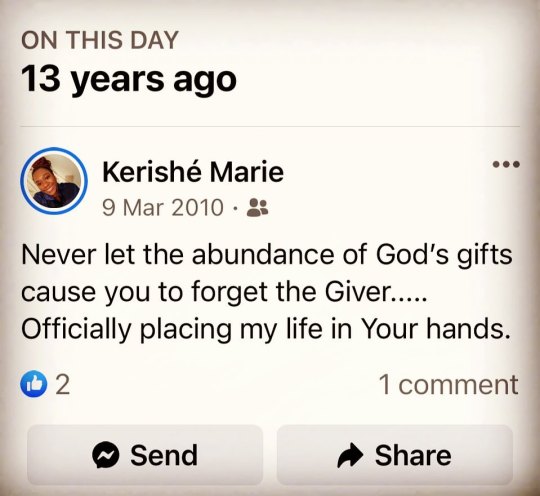This screenshot has height=496, width=540.
Task: Tap the Messenger icon in Send button
Action: click(106, 455)
